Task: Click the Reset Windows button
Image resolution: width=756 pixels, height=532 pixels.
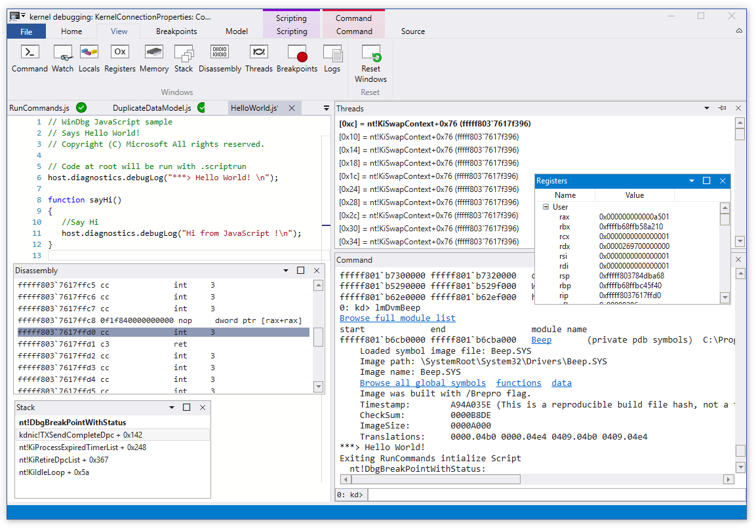Action: pyautogui.click(x=370, y=63)
